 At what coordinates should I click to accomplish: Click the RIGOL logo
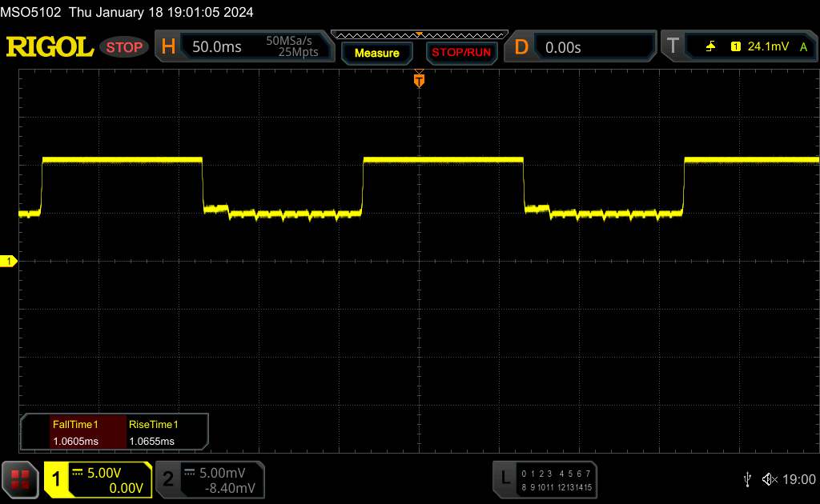pyautogui.click(x=50, y=47)
